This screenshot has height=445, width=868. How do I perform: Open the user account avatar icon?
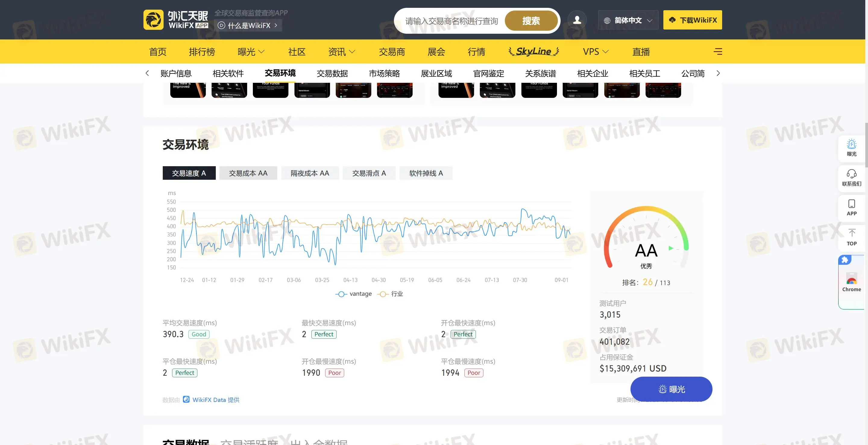click(x=577, y=20)
